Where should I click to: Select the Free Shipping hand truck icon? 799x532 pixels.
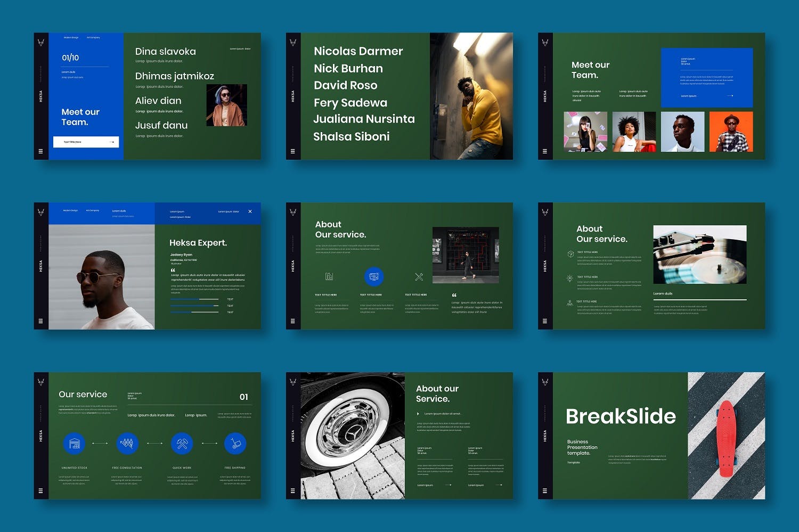click(x=235, y=443)
